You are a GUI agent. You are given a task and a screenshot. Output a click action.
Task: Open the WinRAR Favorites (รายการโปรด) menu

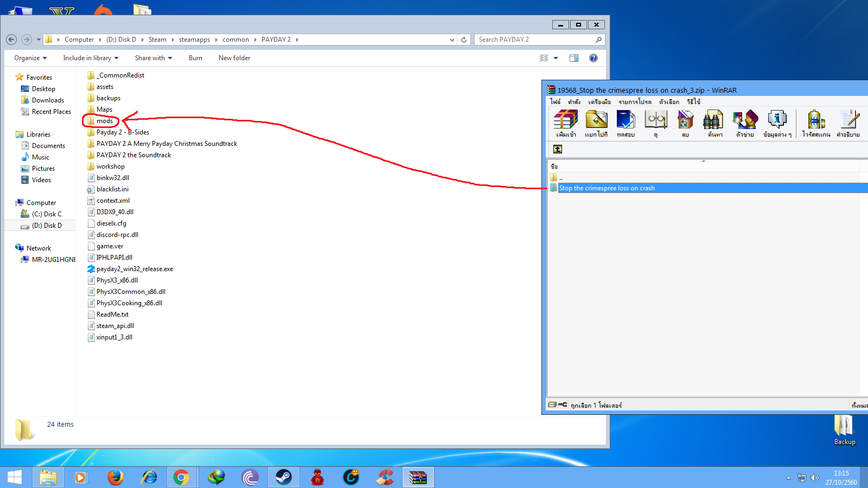tap(635, 101)
